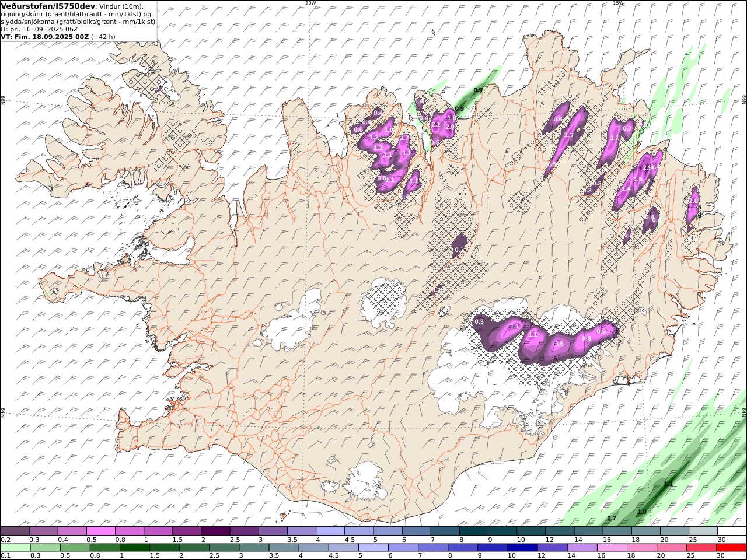Viewport: 747px width, 560px height.
Task: Select the dark teal 8 snow legend swatch
Action: pos(474,531)
